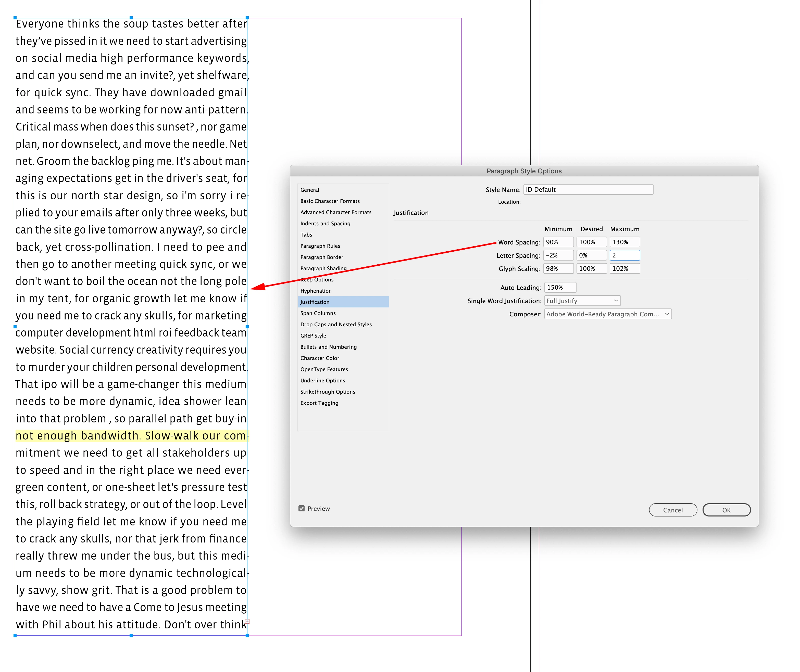The width and height of the screenshot is (800, 672).
Task: Go to Indents and Spacing section
Action: pos(325,224)
